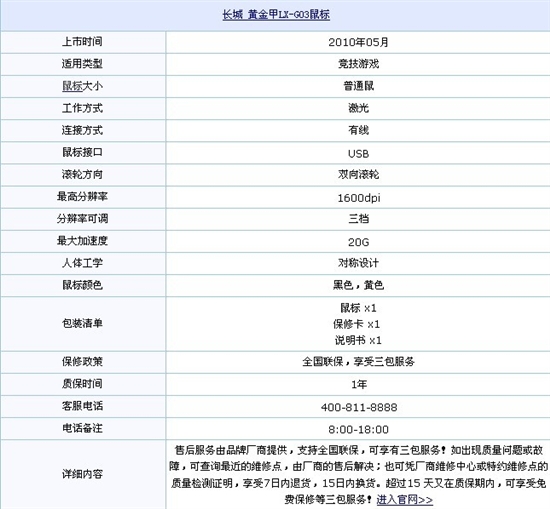Select the 适用类型 label
Viewport: 550px width, 509px height.
pyautogui.click(x=82, y=64)
